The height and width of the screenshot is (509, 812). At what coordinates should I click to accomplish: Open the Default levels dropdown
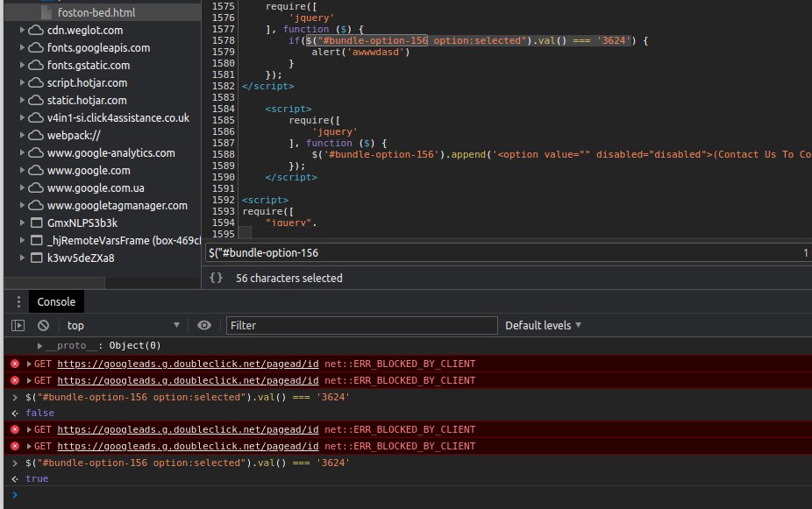[543, 325]
